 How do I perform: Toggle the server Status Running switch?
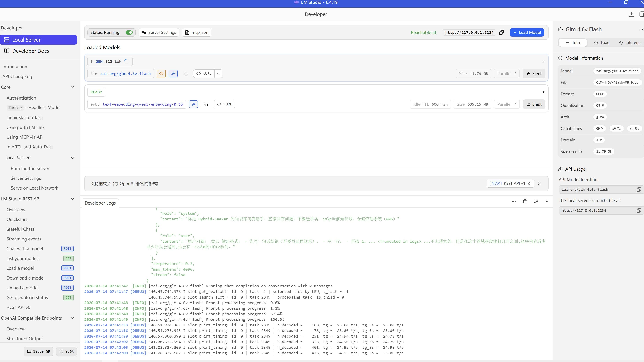click(x=129, y=32)
